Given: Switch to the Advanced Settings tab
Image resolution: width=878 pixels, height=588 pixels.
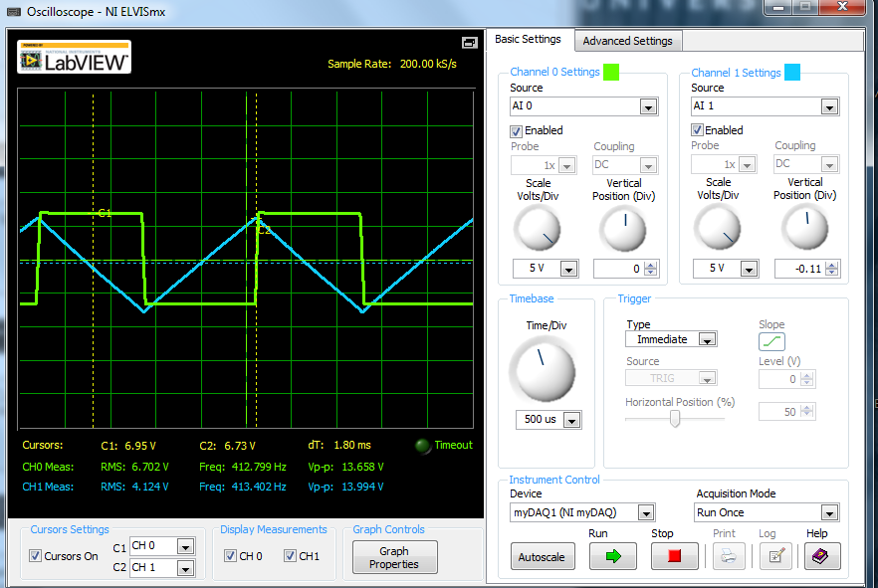Looking at the screenshot, I should coord(627,41).
